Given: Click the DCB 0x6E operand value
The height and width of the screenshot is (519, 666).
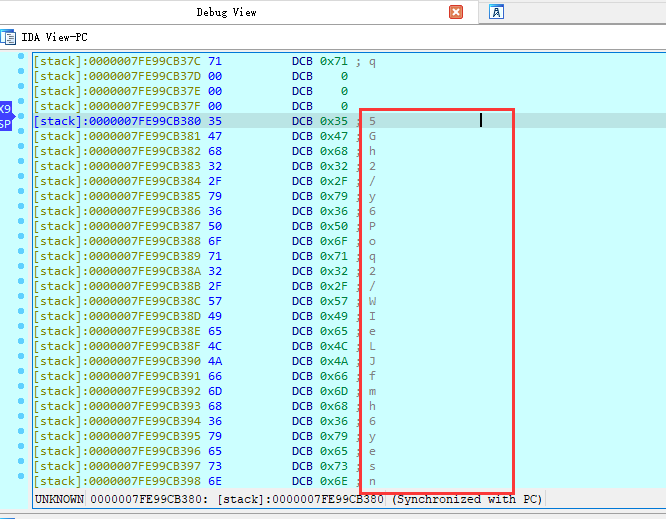Looking at the screenshot, I should click(334, 481).
